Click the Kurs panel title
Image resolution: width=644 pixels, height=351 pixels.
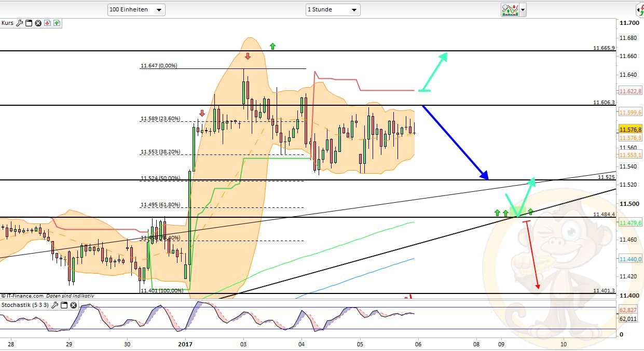pos(7,23)
